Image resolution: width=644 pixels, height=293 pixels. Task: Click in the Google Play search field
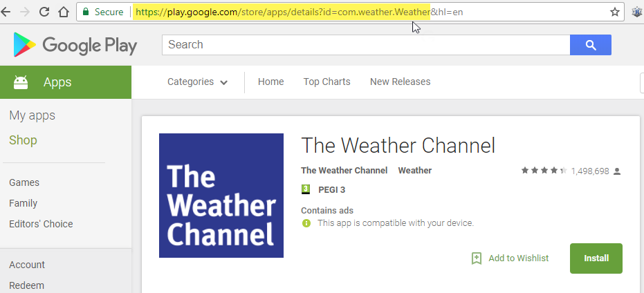click(x=365, y=45)
